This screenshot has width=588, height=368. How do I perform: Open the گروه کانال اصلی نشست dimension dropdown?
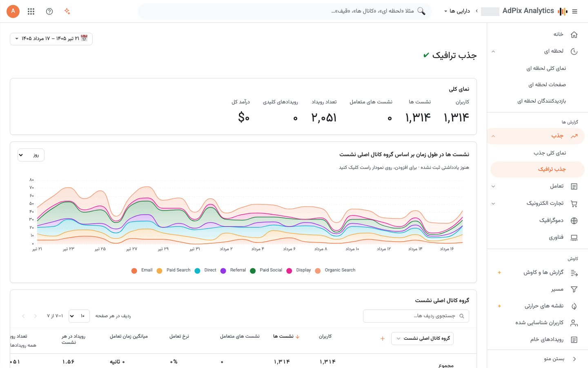(422, 339)
